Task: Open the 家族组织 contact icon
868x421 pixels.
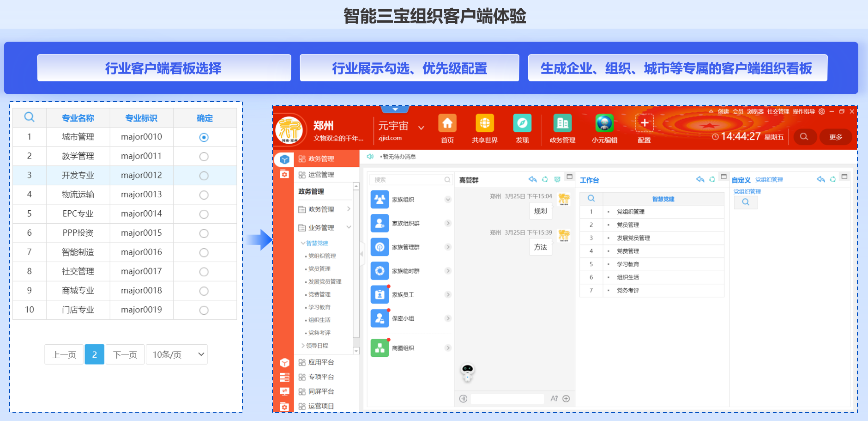Action: pyautogui.click(x=380, y=200)
